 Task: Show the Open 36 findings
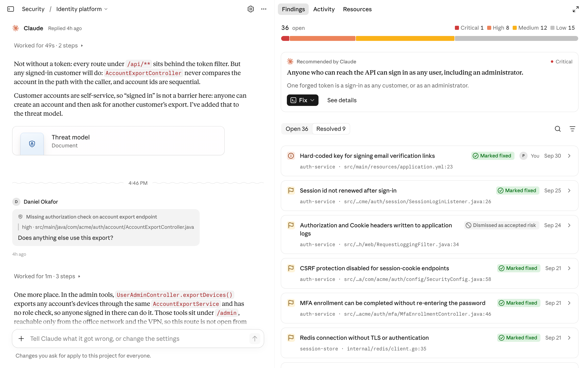(297, 129)
